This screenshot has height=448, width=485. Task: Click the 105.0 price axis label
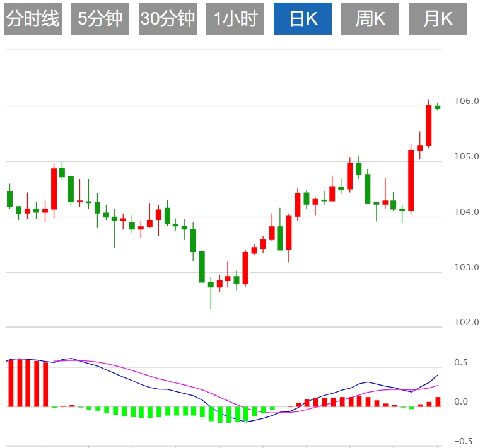tap(467, 156)
